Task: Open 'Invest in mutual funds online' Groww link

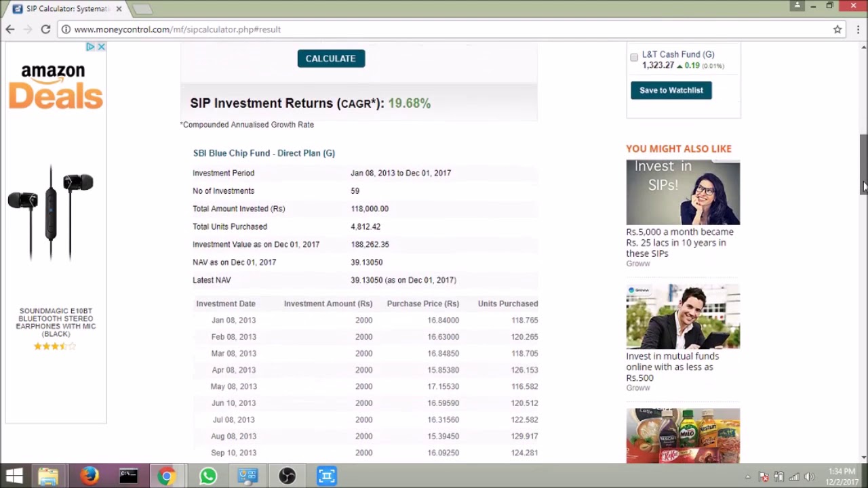Action: tap(672, 367)
